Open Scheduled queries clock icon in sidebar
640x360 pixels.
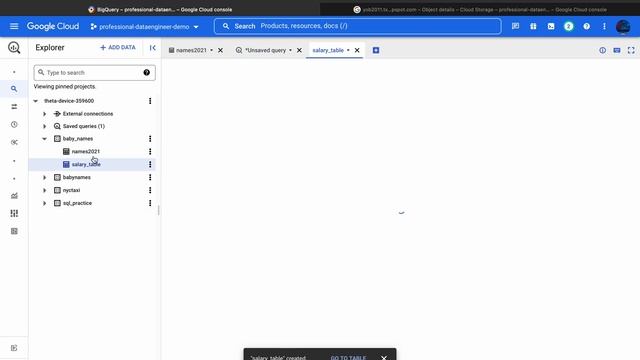pos(14,124)
